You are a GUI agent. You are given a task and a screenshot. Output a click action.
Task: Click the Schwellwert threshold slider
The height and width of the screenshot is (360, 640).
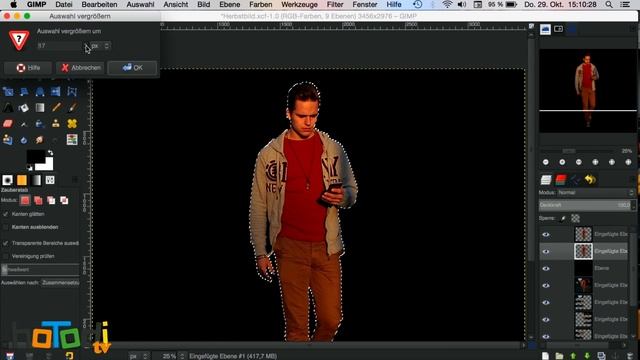click(x=40, y=269)
